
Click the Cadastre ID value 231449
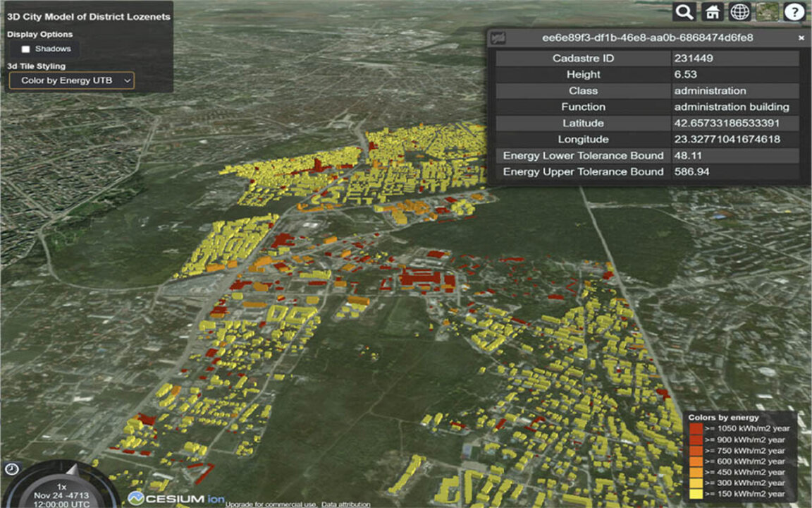point(694,59)
